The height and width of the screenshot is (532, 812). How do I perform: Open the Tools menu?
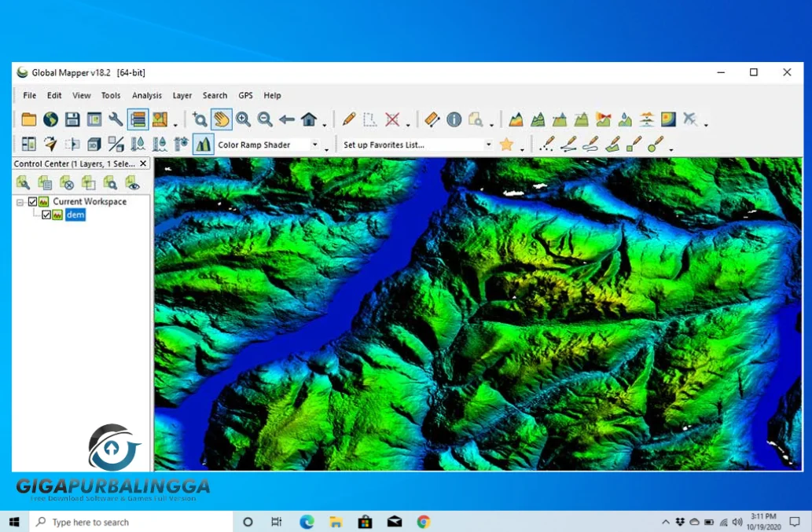click(110, 95)
